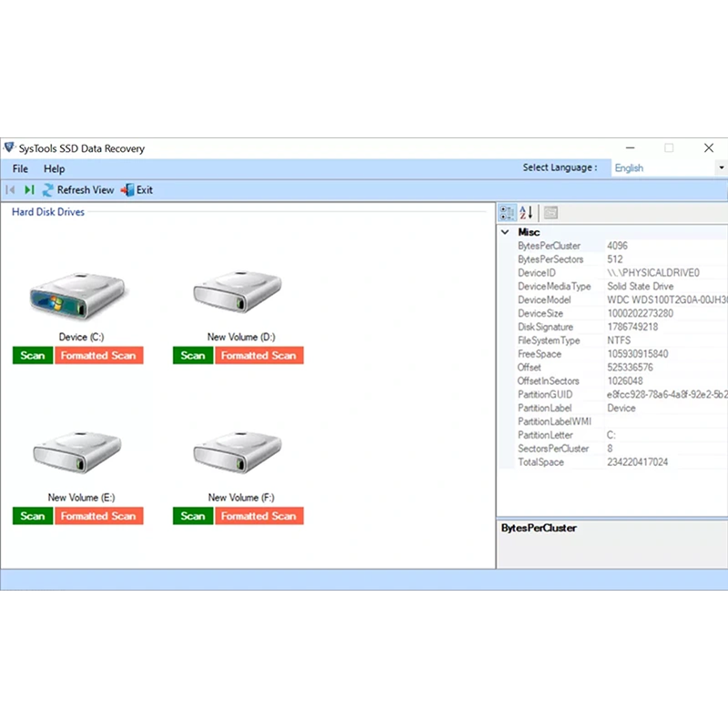Select the FileSystemType property row
728x728 pixels.
(621, 340)
